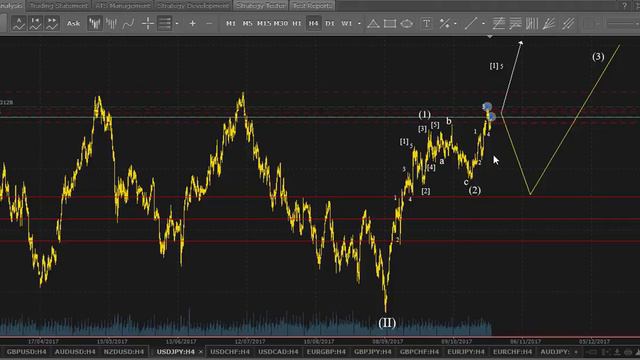Switch to GBPJPY:H4 chart tab
The width and height of the screenshot is (640, 360).
373,351
